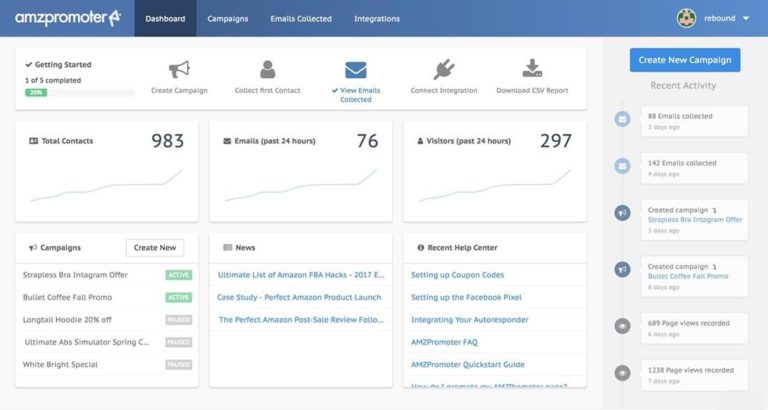Viewport: 768px width, 410px height.
Task: Click the Download CSV Report icon
Action: 532,69
